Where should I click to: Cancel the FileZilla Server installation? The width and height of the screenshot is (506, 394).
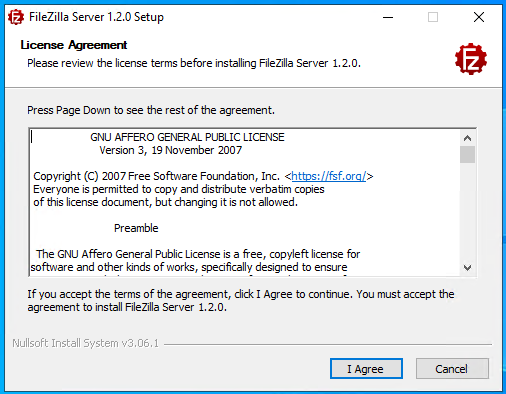coord(452,369)
